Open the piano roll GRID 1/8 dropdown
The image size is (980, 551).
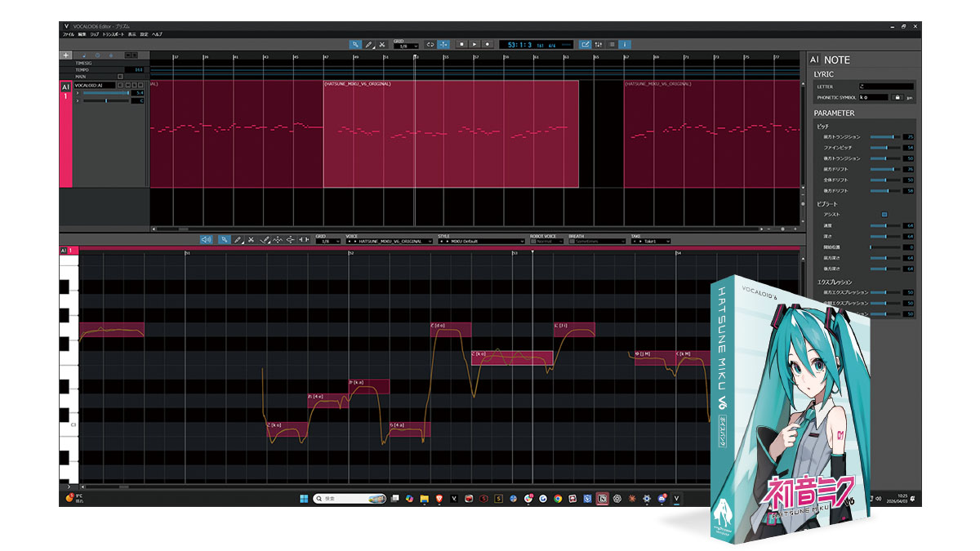click(x=327, y=242)
